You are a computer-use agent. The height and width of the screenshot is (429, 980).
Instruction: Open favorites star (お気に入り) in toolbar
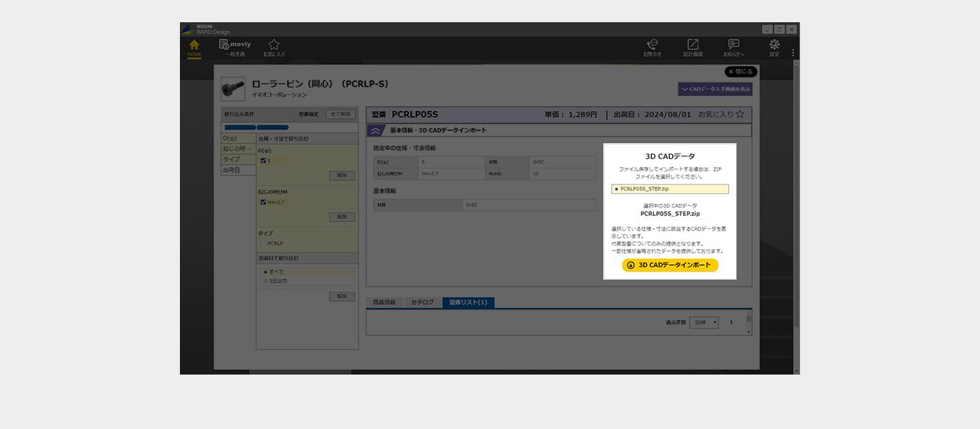pyautogui.click(x=274, y=47)
